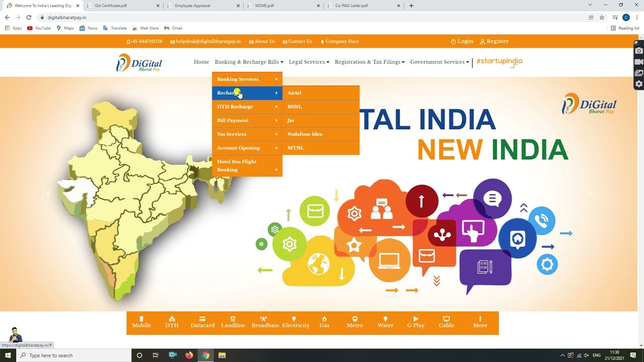Expand the Legal Services dropdown
The width and height of the screenshot is (644, 362).
coord(309,62)
